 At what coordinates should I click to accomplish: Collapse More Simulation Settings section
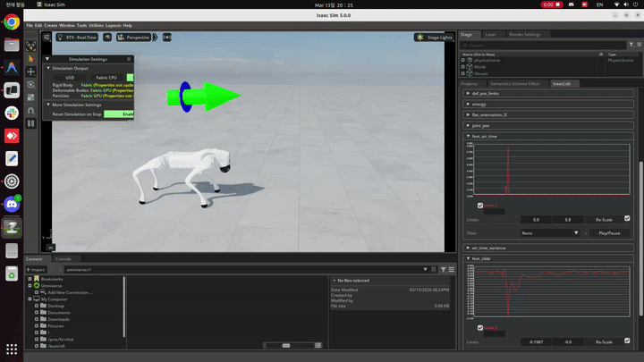tap(48, 105)
